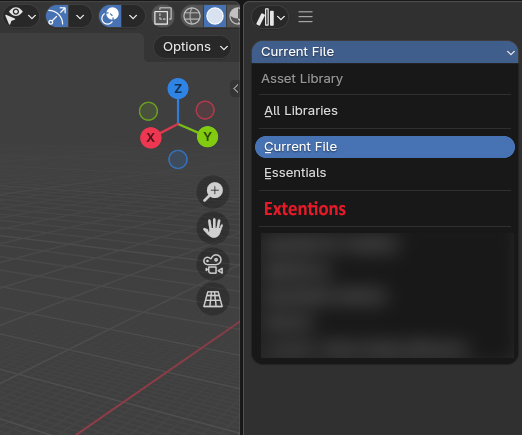This screenshot has height=435, width=522.
Task: Select material preview shading mode
Action: (x=234, y=16)
